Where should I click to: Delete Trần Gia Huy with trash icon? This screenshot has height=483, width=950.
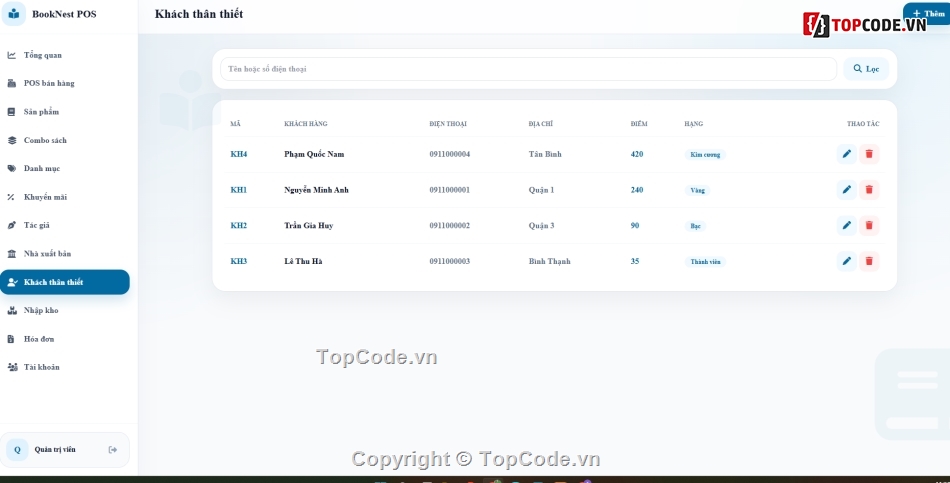(x=869, y=225)
